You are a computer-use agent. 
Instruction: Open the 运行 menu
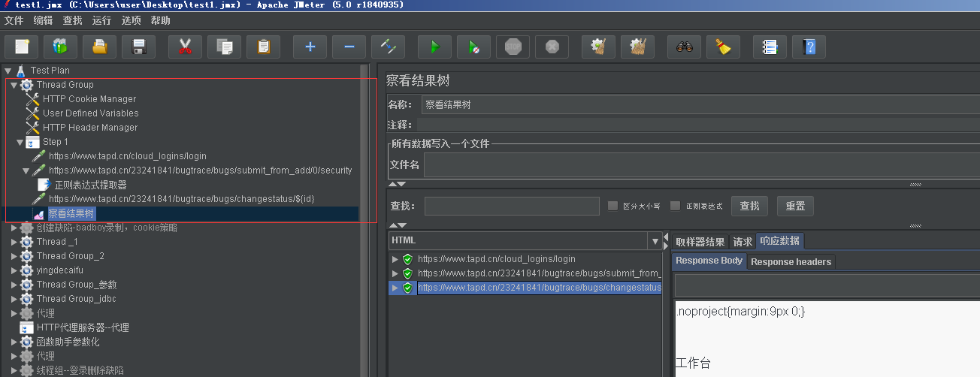pos(101,21)
